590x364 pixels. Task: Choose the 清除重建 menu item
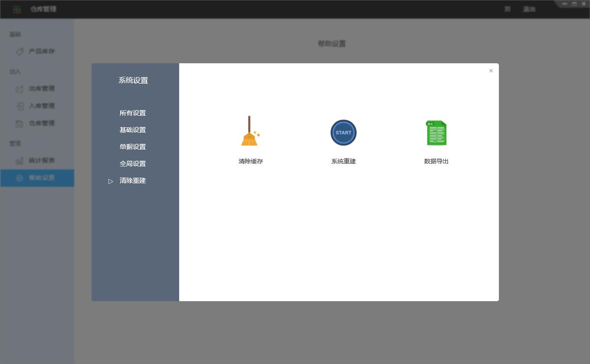pos(133,181)
